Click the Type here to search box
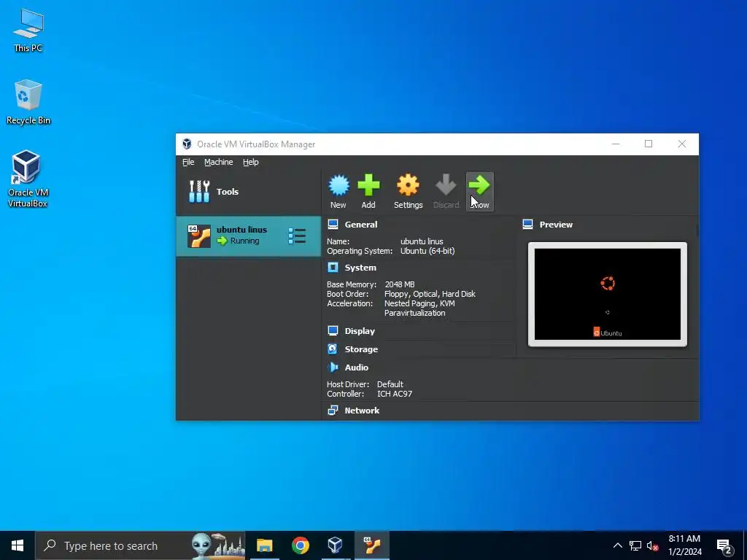 pos(140,545)
